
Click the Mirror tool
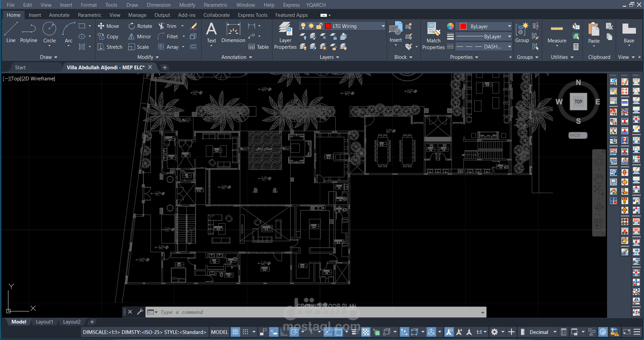click(140, 36)
